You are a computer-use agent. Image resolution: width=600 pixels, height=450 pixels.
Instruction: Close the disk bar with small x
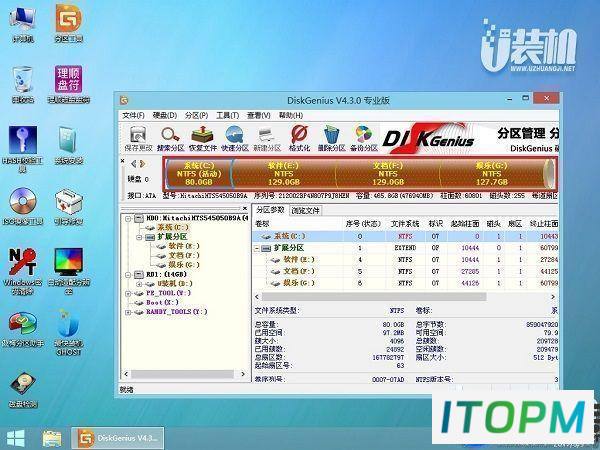[123, 161]
